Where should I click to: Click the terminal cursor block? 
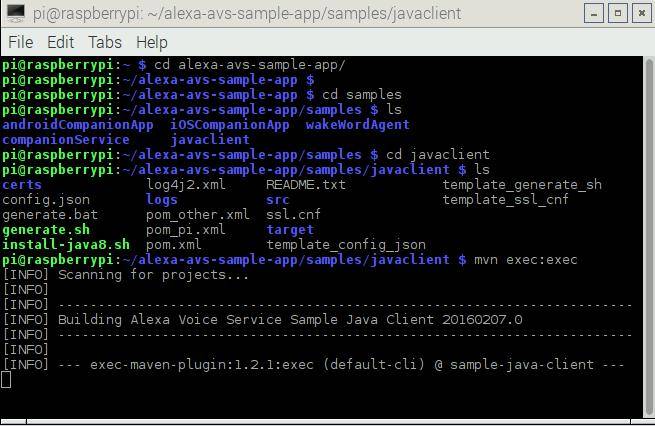(6, 380)
